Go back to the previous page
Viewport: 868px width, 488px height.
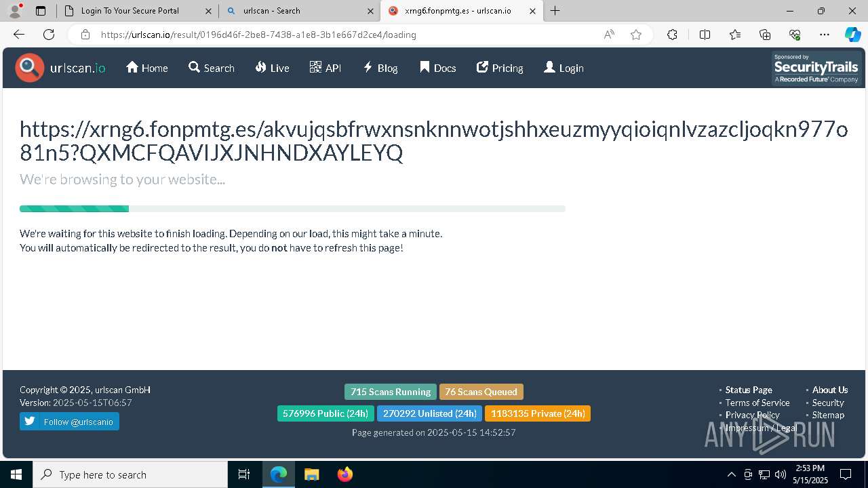tap(19, 35)
